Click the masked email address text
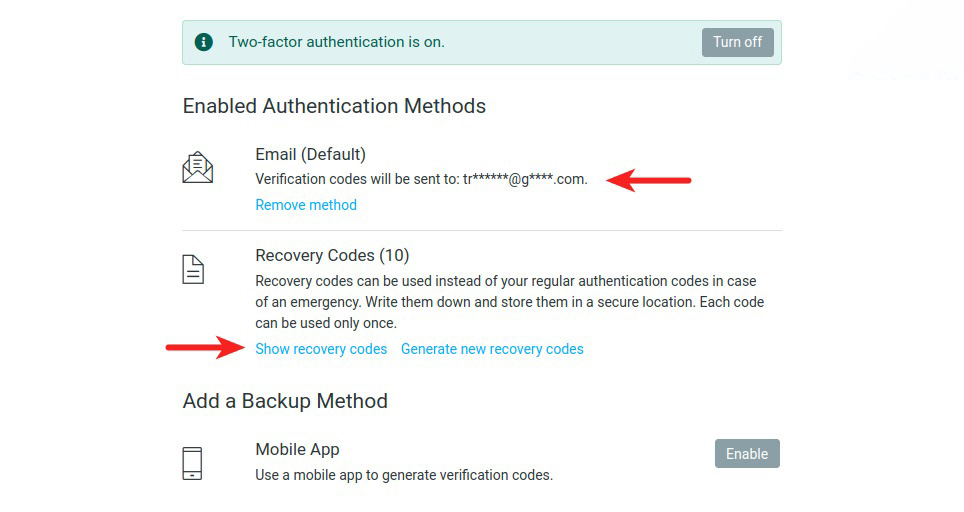Viewport: 964px width, 512px height. (524, 180)
